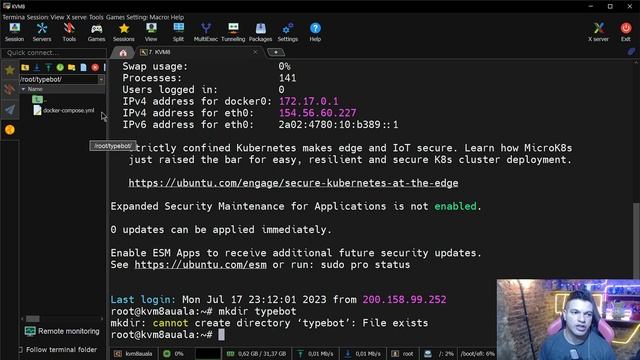Click the upload speed 0,01 Mb/s status
The width and height of the screenshot is (640, 360).
(x=316, y=353)
